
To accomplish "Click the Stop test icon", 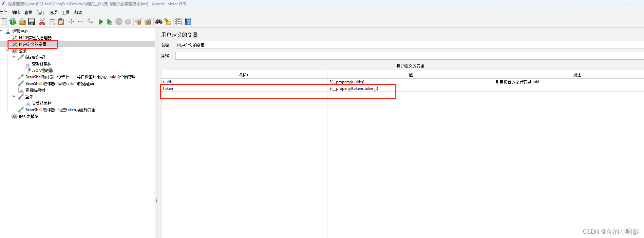I will 119,22.
